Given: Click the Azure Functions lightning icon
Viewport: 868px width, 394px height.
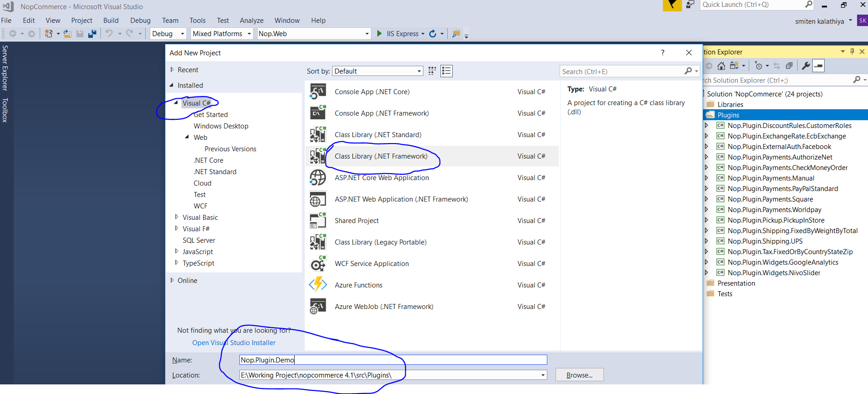Looking at the screenshot, I should (318, 285).
